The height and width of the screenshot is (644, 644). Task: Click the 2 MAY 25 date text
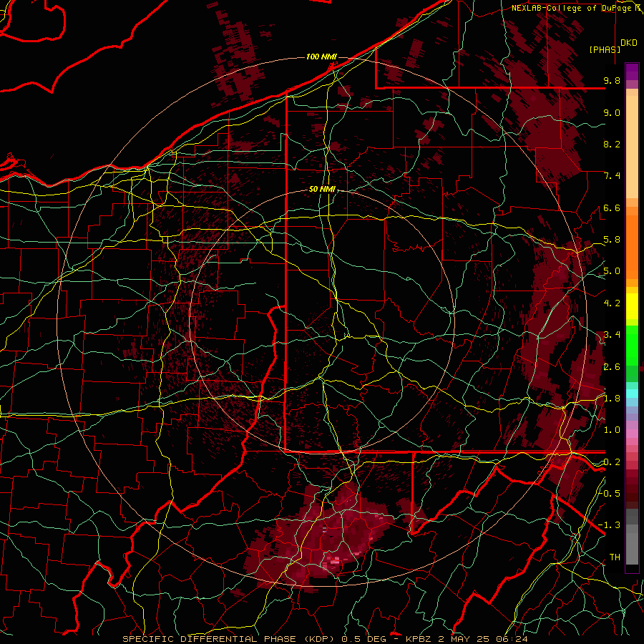click(465, 639)
